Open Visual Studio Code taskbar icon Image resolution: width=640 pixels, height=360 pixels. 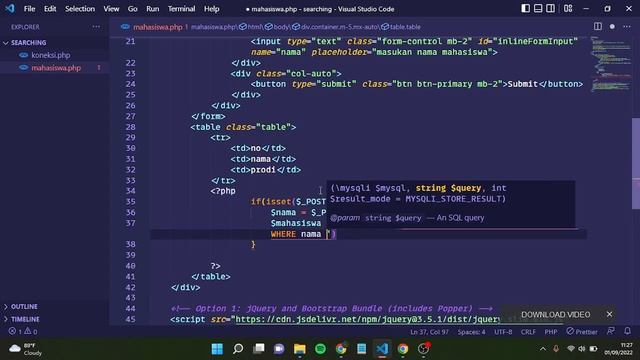pyautogui.click(x=382, y=349)
